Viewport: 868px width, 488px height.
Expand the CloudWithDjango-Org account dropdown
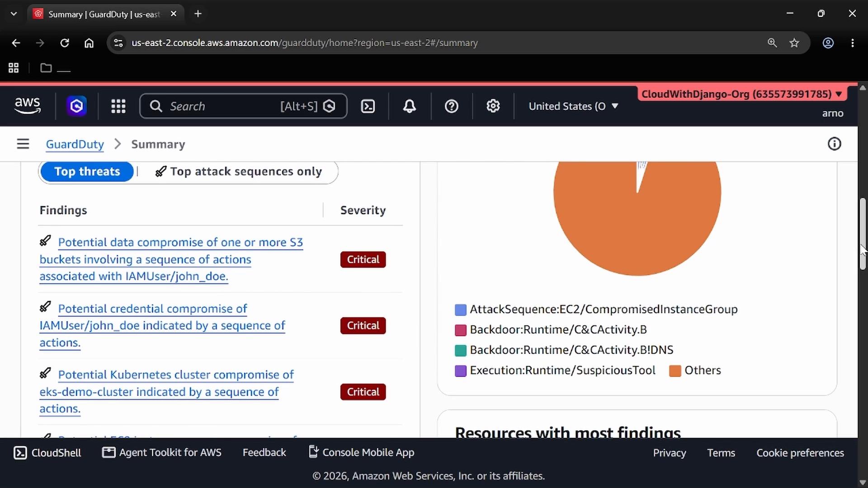click(x=742, y=94)
